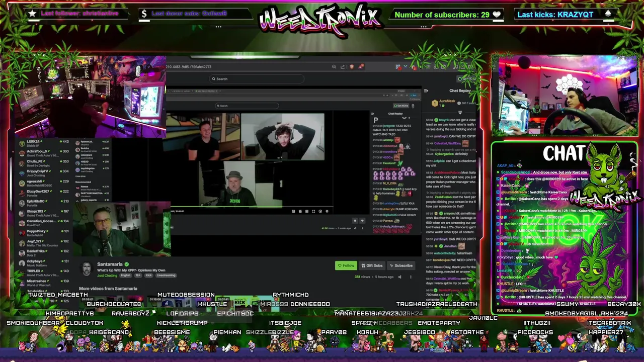Click the nested page Search field
Image resolution: width=644 pixels, height=362 pixels.
click(247, 106)
